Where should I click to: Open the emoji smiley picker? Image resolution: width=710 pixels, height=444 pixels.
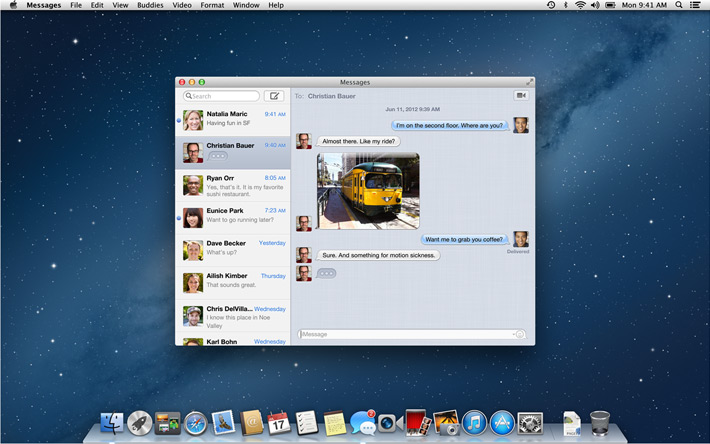tap(520, 334)
